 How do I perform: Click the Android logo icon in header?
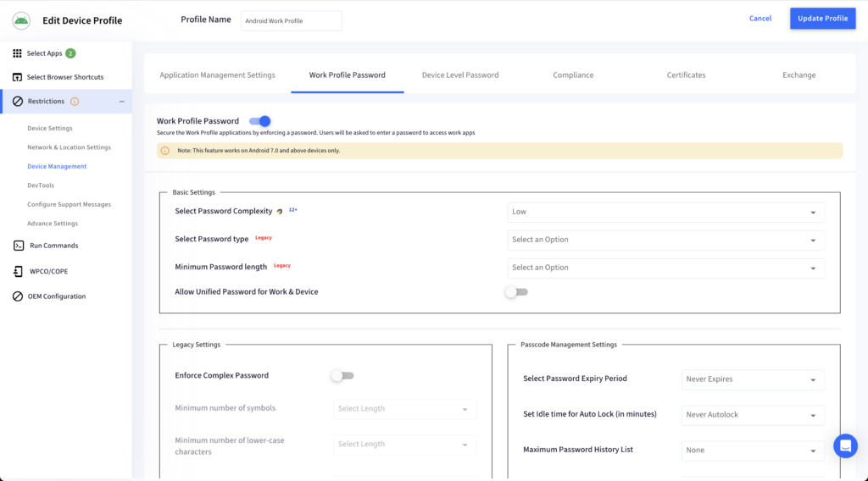click(21, 20)
